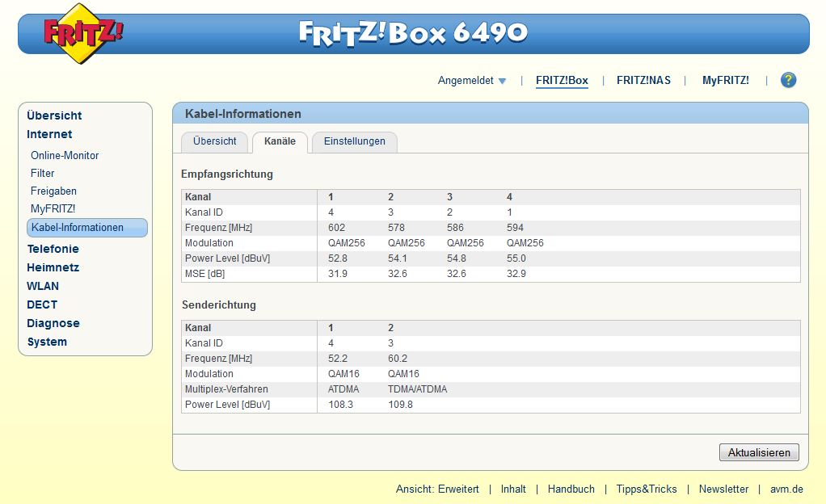Click the FRITZ! logo icon
826x504 pixels.
coord(82,33)
